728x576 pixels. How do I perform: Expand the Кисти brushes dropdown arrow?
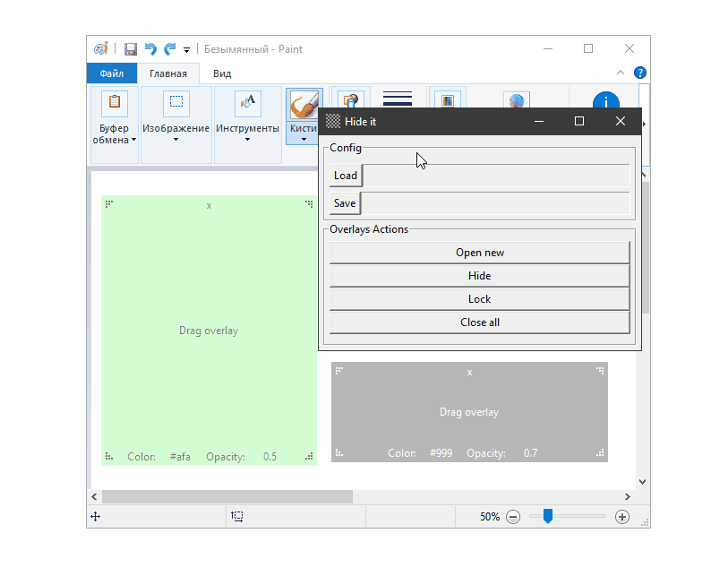tap(304, 140)
